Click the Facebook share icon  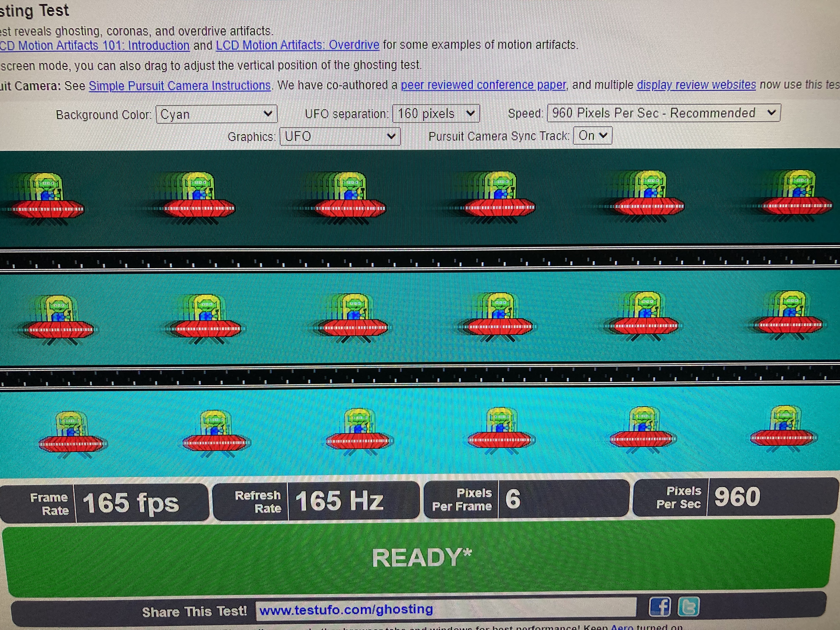click(x=660, y=606)
